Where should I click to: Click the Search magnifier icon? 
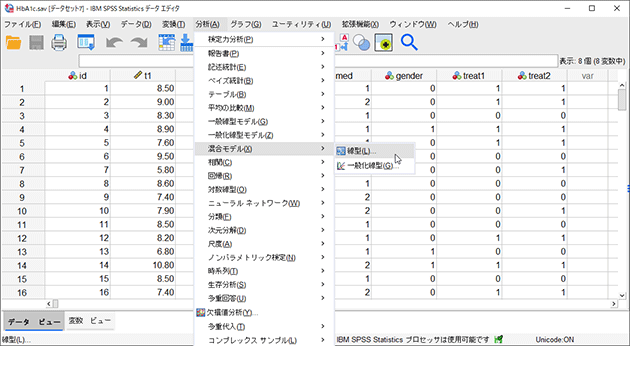[409, 43]
